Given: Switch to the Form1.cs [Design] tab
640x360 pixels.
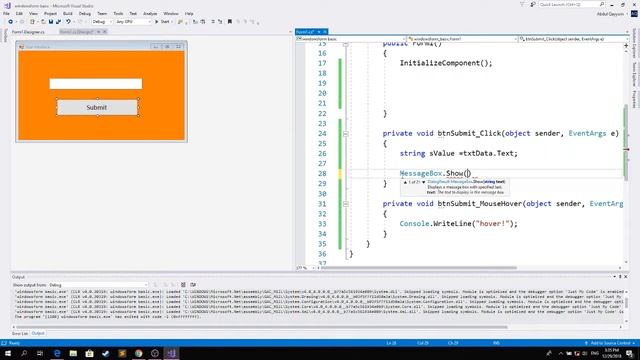Looking at the screenshot, I should [x=77, y=31].
